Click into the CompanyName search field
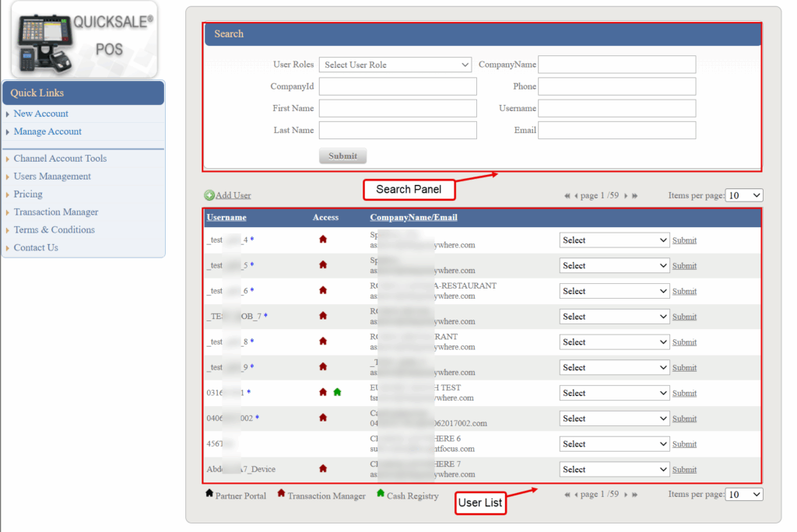This screenshot has width=797, height=532. (616, 65)
